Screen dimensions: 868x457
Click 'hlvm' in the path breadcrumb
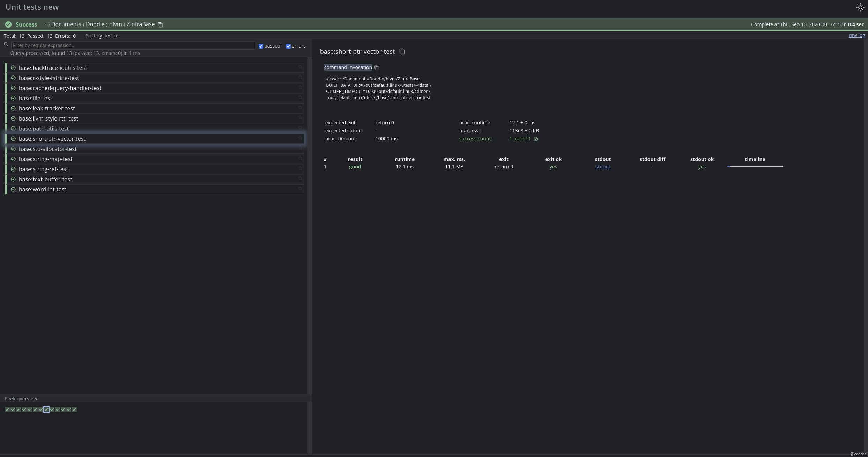[116, 24]
